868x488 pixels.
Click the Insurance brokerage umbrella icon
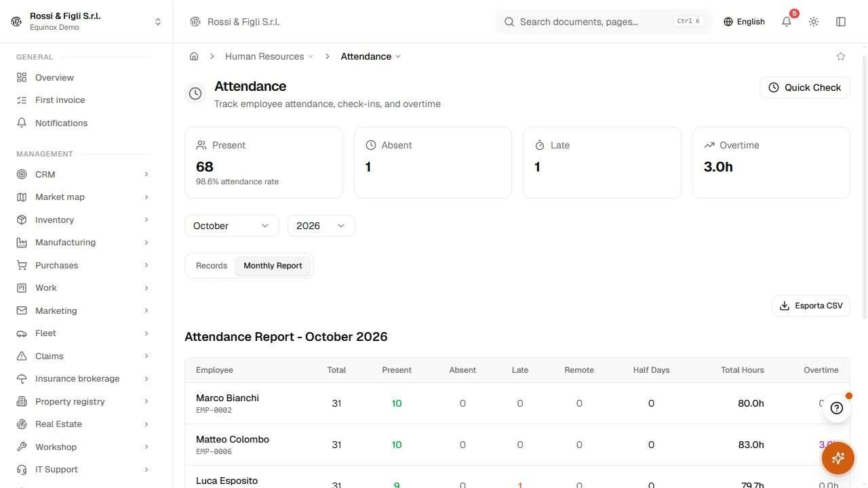[x=22, y=379]
